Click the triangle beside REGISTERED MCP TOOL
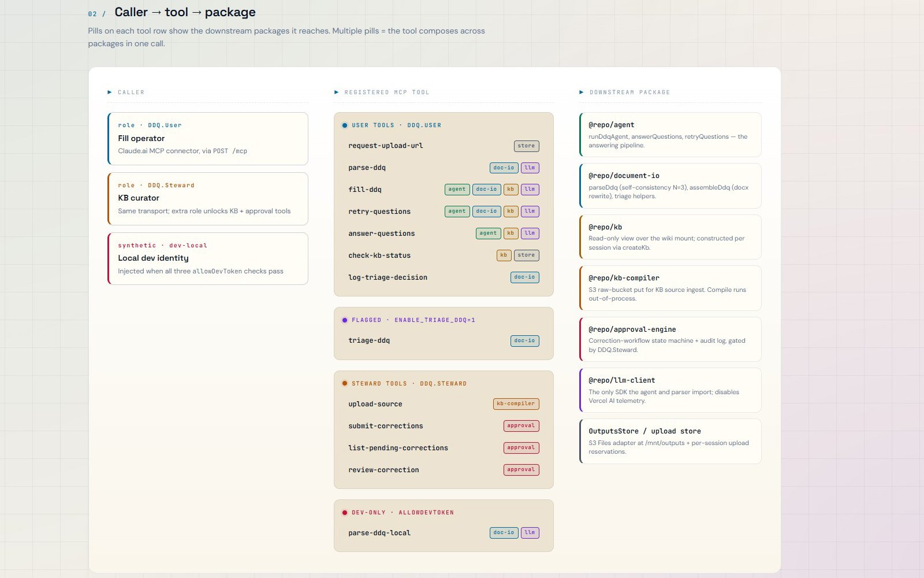Viewport: 924px width, 578px height. pos(337,92)
